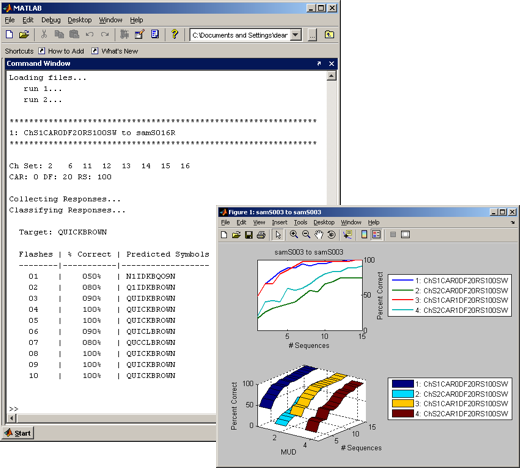Open the Insert menu in Figure 1
The image size is (521, 469).
(x=279, y=222)
